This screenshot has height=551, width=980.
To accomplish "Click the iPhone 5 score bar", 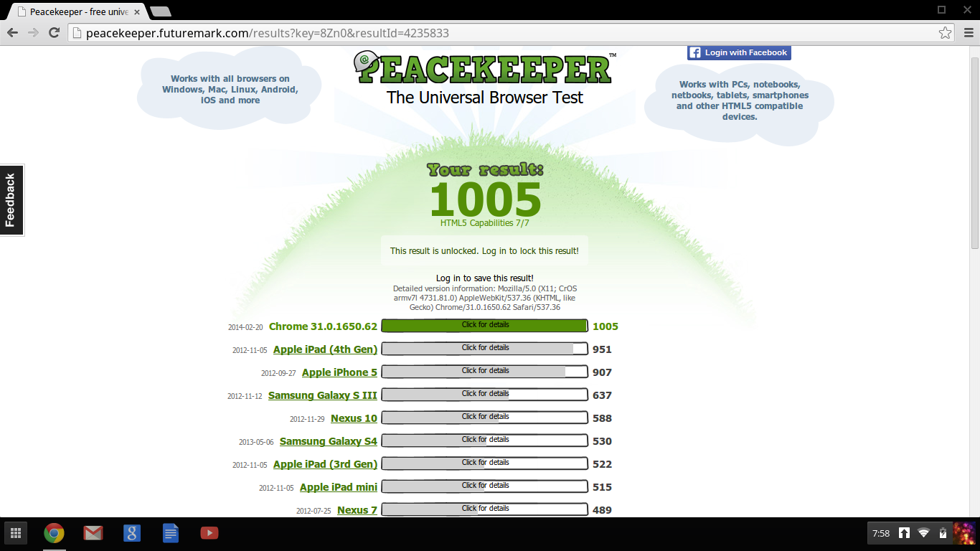I will (485, 372).
